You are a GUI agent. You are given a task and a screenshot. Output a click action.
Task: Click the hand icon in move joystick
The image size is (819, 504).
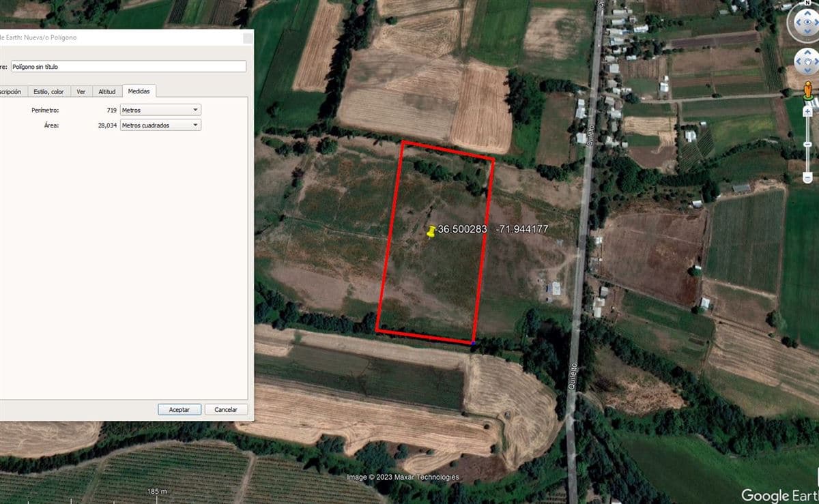[x=807, y=62]
